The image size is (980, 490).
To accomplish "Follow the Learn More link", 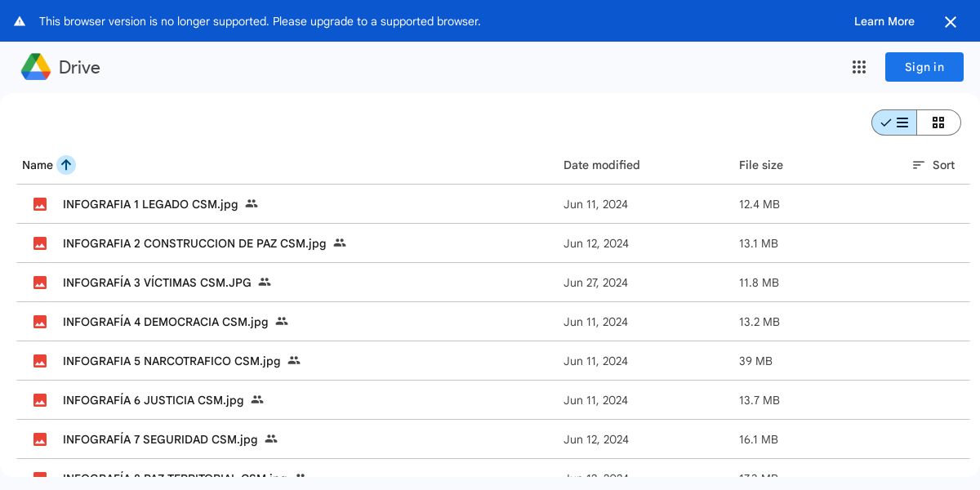I will point(884,22).
